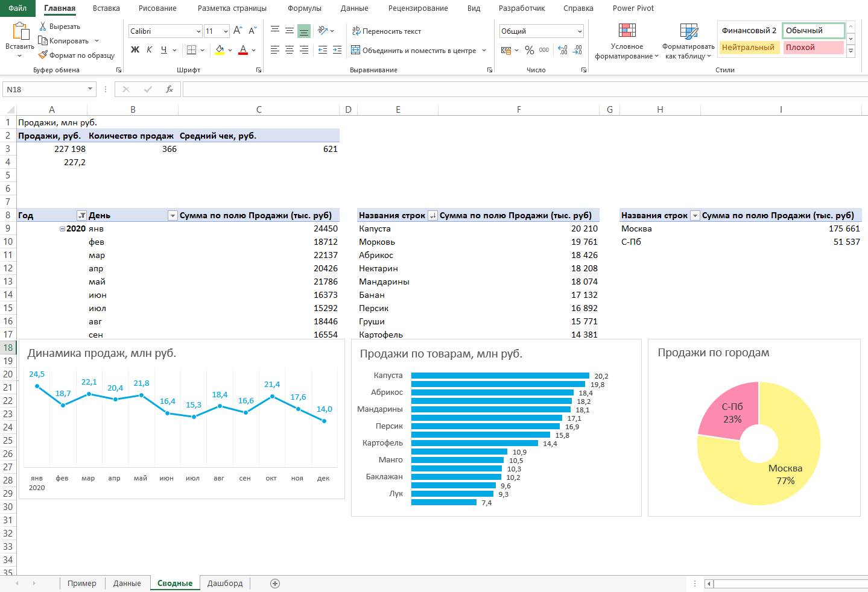868x592 pixels.
Task: Toggle italic (К) formatting
Action: 149,50
